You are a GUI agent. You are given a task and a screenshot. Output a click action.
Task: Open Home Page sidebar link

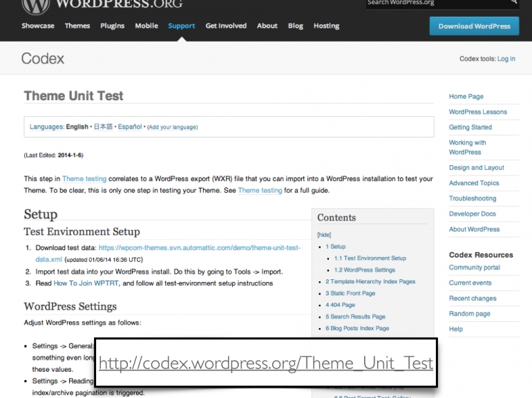pos(466,96)
